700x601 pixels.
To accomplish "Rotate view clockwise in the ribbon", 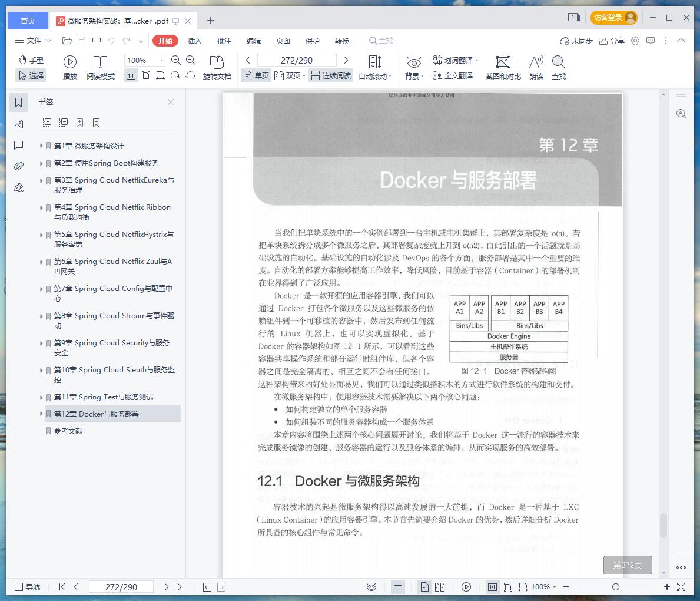I will 175,75.
